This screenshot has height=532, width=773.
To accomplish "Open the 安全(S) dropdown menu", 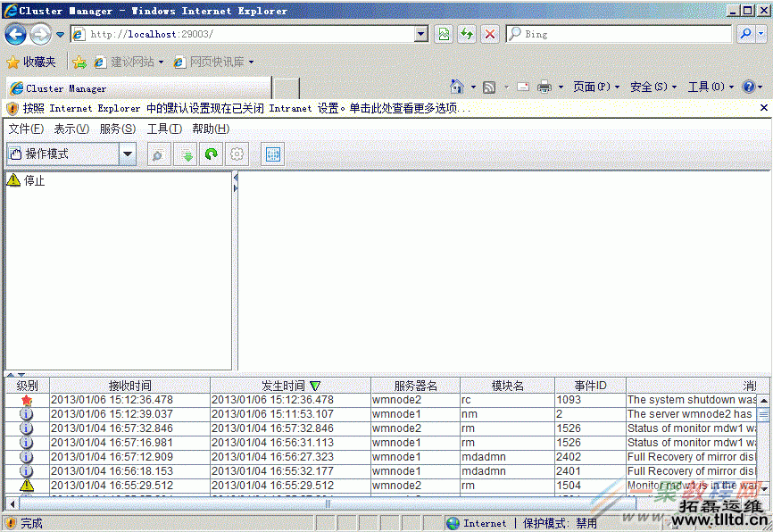I will pos(650,87).
